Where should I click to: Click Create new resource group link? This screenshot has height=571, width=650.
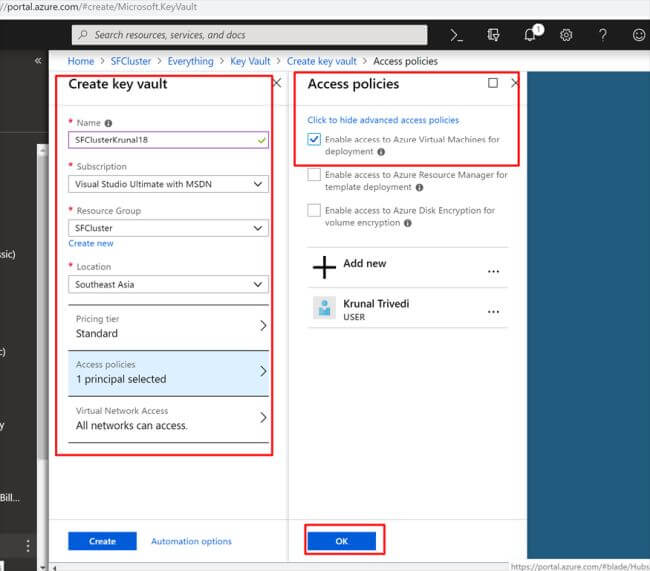click(x=91, y=243)
